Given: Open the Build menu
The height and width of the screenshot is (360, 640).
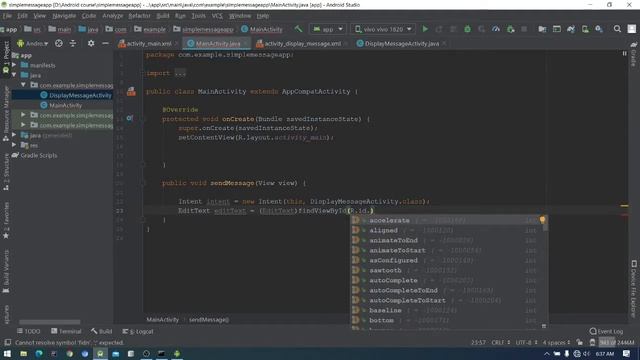Looking at the screenshot, I should click(x=162, y=16).
